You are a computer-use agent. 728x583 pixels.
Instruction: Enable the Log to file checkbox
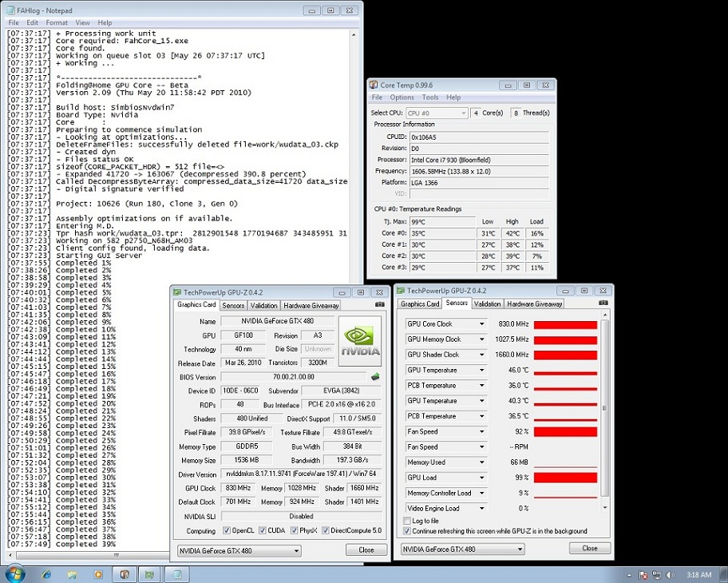coord(409,521)
